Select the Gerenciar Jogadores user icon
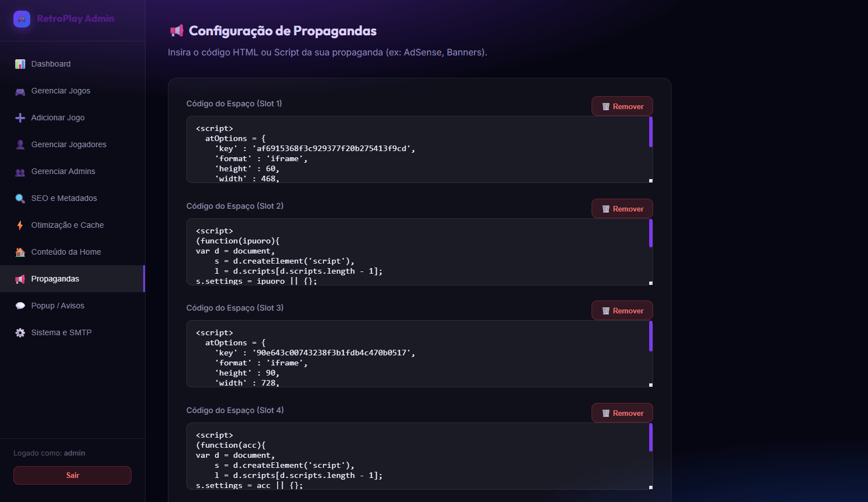 pos(20,145)
